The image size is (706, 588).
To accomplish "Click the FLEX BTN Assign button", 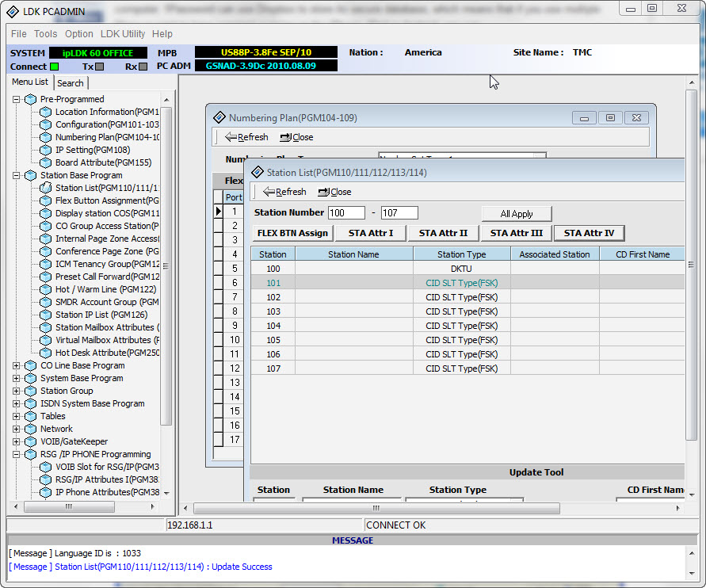I will pyautogui.click(x=292, y=233).
